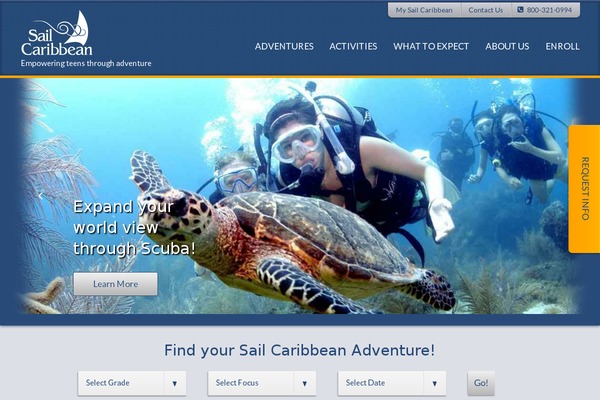Click the phone icon beside 800-321-0994
The width and height of the screenshot is (600, 400).
(x=520, y=10)
